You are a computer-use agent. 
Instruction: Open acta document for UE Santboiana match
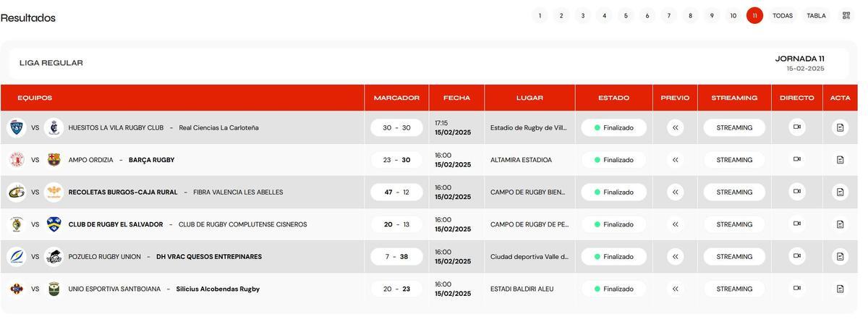click(841, 289)
